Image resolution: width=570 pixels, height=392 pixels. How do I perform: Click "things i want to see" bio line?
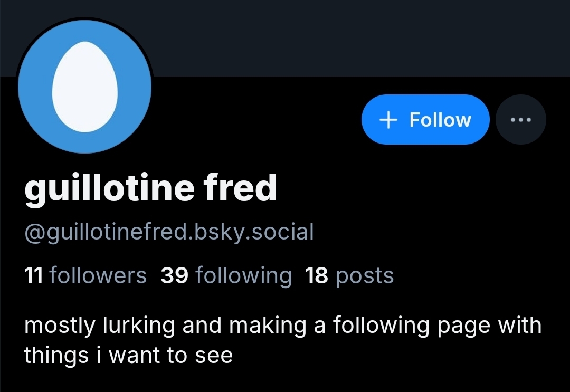(x=128, y=355)
